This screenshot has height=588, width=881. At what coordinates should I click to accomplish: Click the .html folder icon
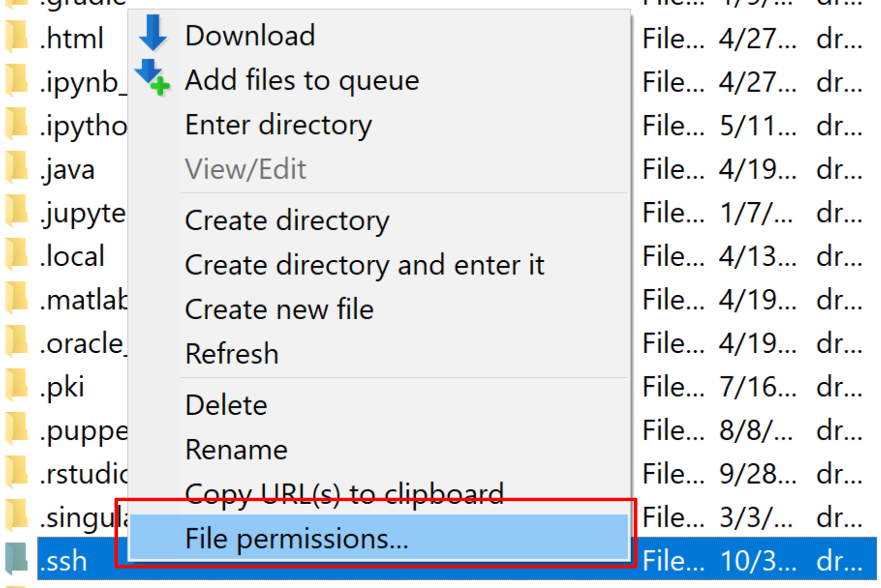point(16,38)
